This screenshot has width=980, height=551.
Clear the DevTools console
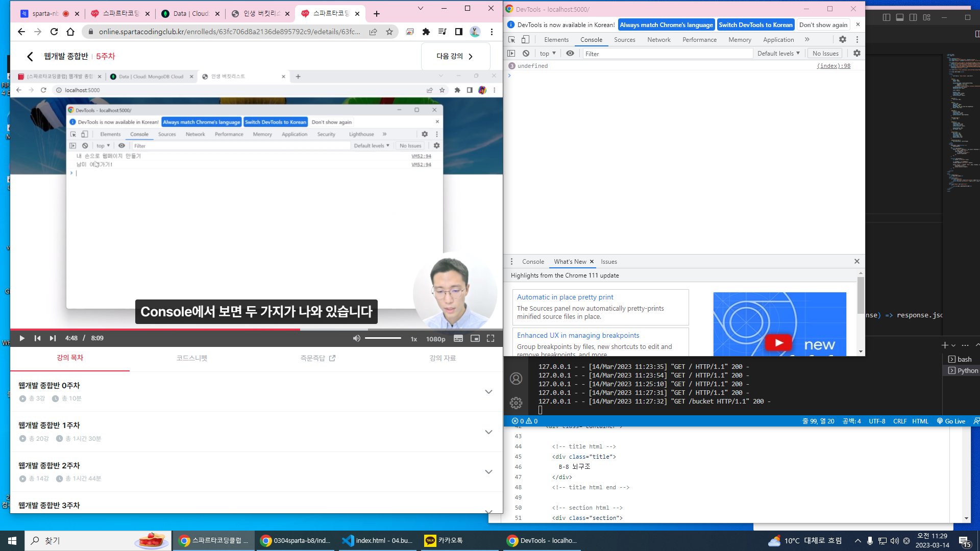[x=526, y=53]
